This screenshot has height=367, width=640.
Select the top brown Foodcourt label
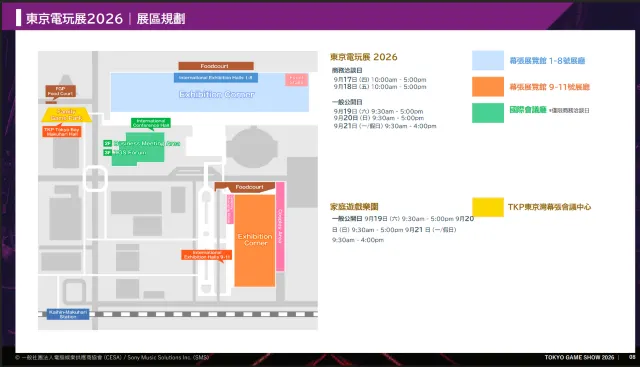click(216, 66)
